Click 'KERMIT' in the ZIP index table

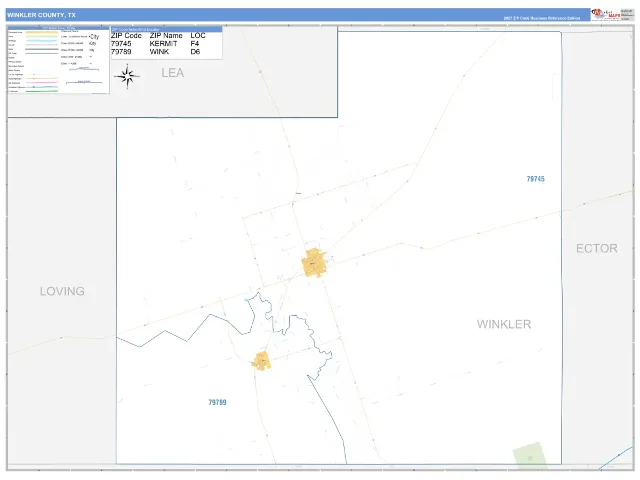(x=163, y=44)
